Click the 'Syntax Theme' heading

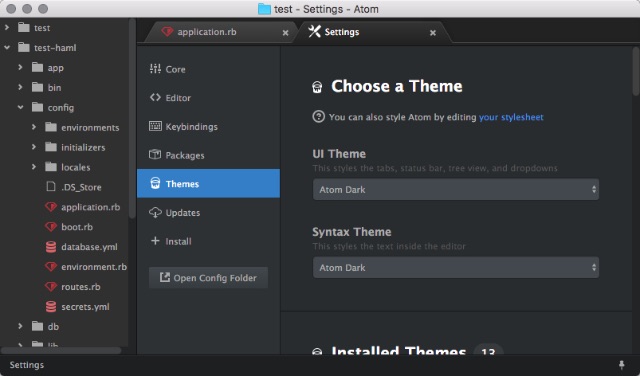pos(351,231)
